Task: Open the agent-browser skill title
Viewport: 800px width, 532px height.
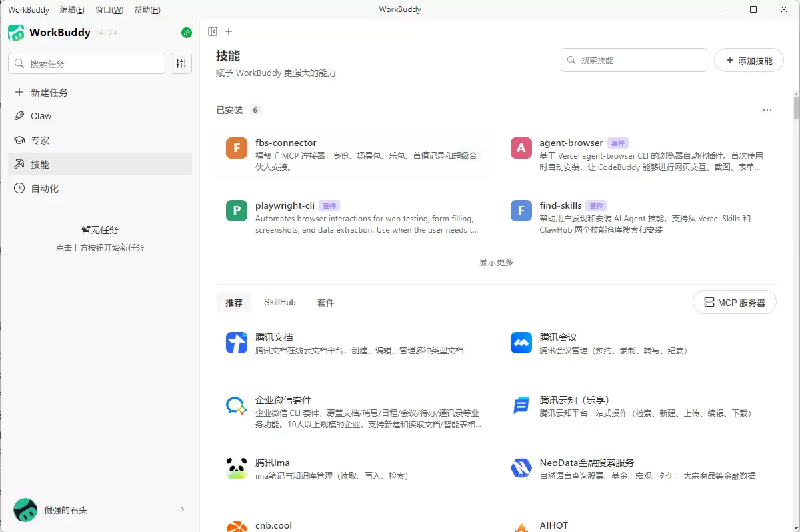Action: [571, 143]
